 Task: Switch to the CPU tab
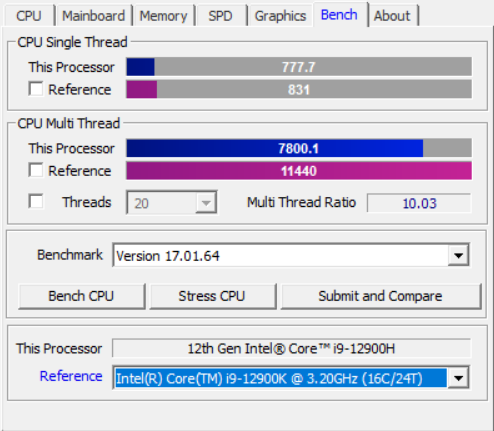point(29,16)
